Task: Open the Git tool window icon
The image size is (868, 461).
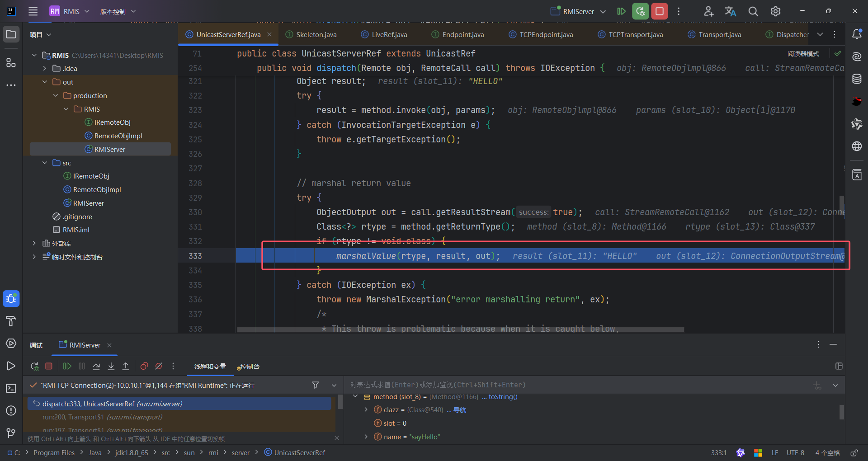Action: [11, 433]
